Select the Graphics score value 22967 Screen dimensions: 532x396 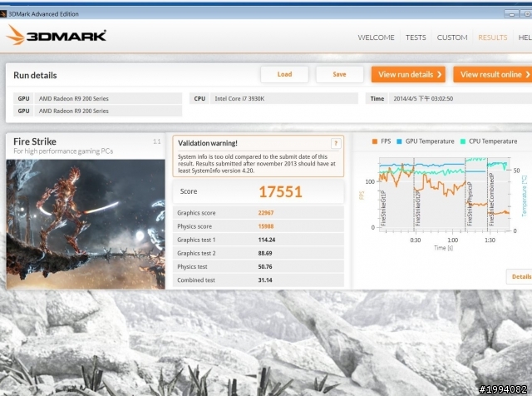pos(266,213)
